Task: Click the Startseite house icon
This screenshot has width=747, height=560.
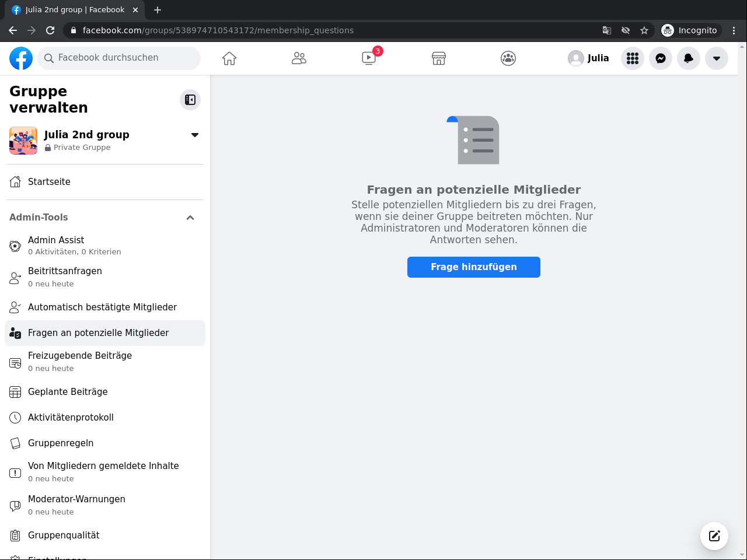Action: coord(15,182)
